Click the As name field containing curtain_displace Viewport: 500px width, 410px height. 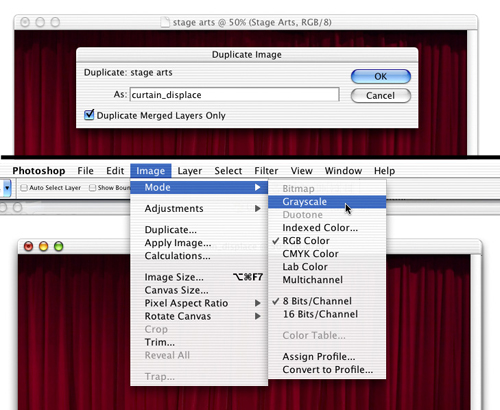click(x=234, y=95)
